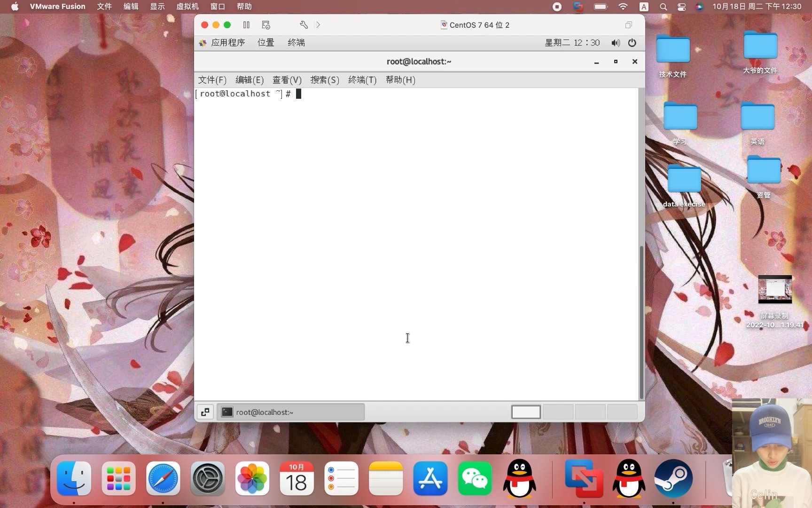Screen dimensions: 812x508
Task: Open terminal 编辑(E) menu
Action: (x=250, y=80)
